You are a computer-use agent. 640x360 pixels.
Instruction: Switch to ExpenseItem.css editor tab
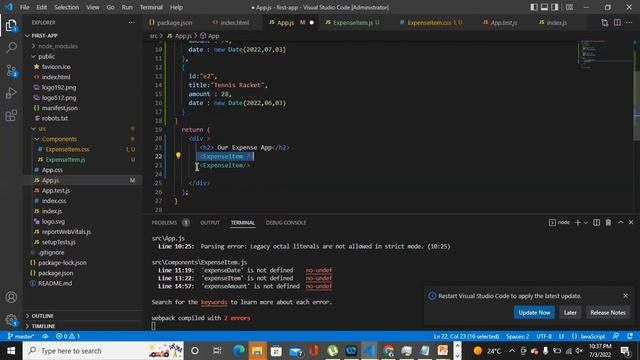[431, 23]
